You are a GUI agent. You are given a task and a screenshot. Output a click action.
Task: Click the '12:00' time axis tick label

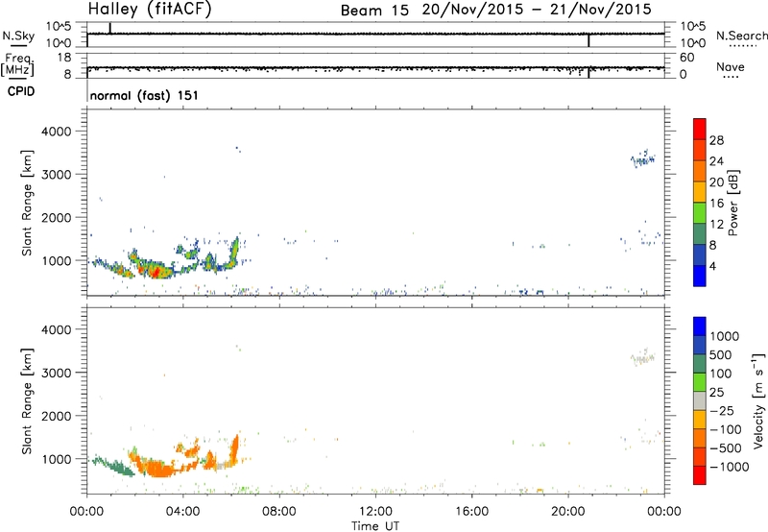click(x=375, y=512)
